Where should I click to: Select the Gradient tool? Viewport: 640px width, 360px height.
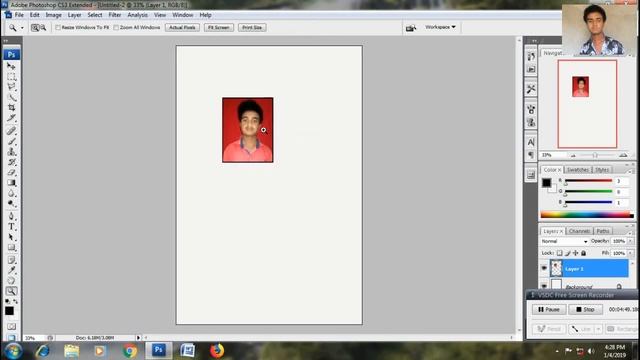[x=11, y=183]
